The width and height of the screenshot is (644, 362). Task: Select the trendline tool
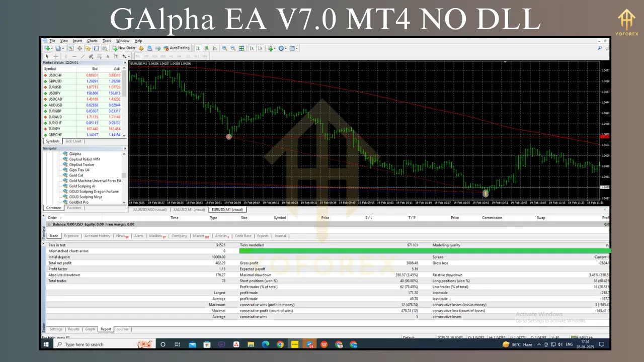coord(83,56)
